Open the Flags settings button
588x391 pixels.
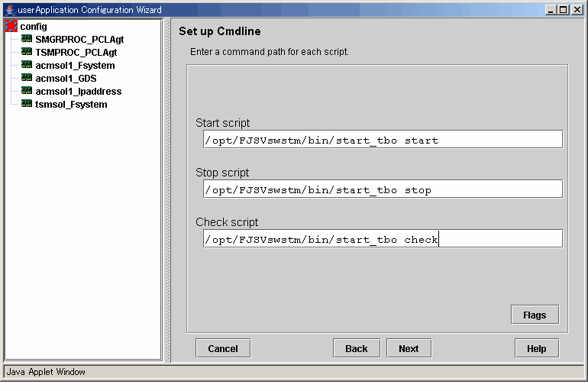[535, 315]
